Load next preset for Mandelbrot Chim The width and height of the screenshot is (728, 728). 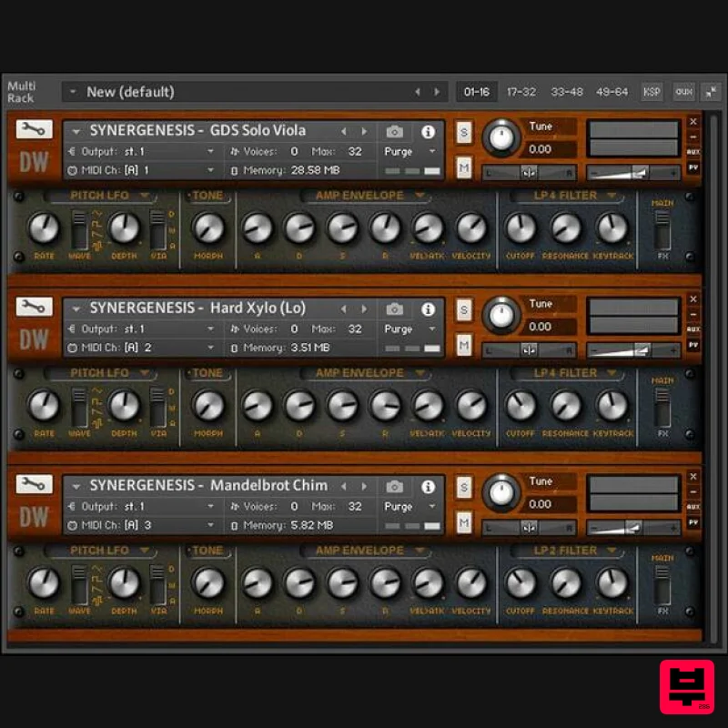(x=365, y=487)
